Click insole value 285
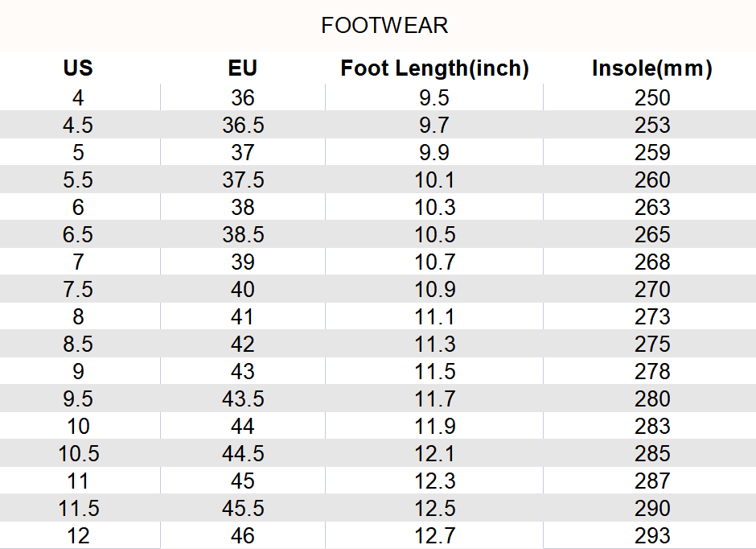756x549 pixels. (x=652, y=454)
